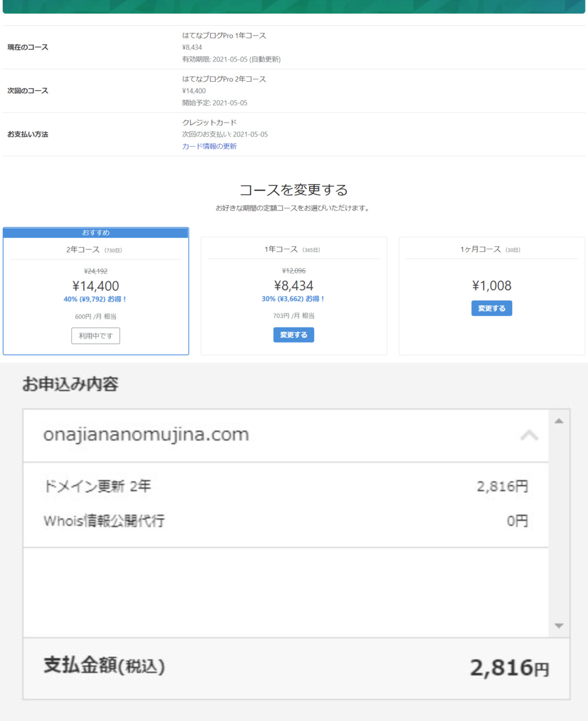The width and height of the screenshot is (588, 721).
Task: Click the コースを変更する heading
Action: point(294,190)
